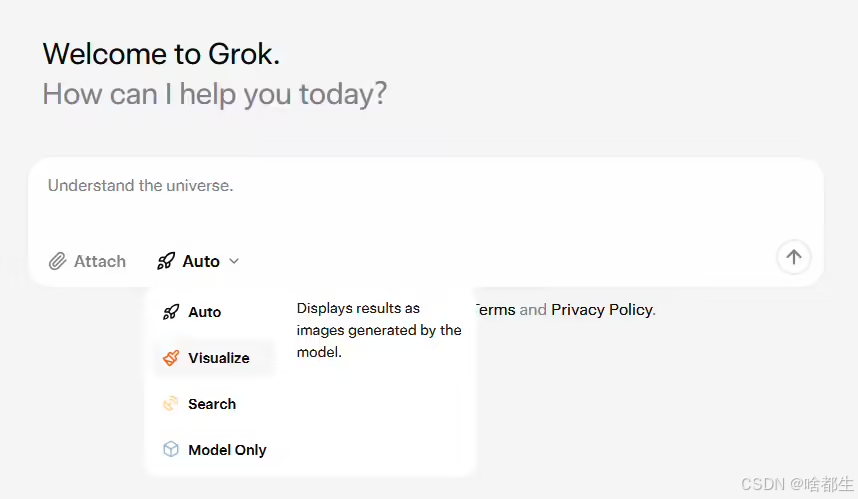Click the cube icon for Model Only
This screenshot has height=499, width=858.
pyautogui.click(x=171, y=450)
